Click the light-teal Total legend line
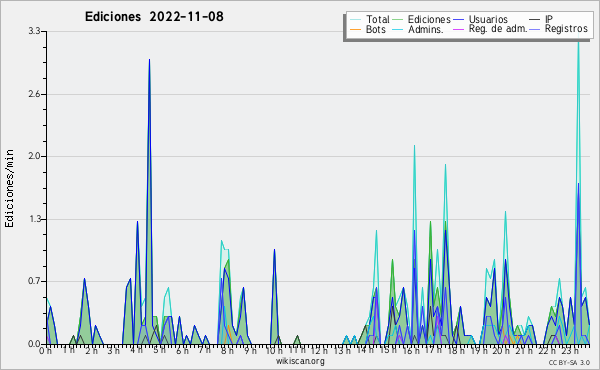Screen dimensions: 600x370 355,20
